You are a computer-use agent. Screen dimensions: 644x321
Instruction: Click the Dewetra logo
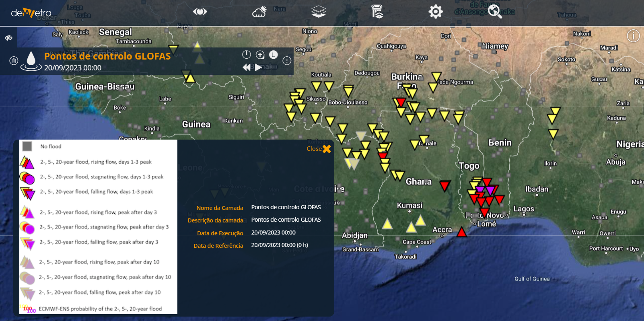[x=31, y=13]
